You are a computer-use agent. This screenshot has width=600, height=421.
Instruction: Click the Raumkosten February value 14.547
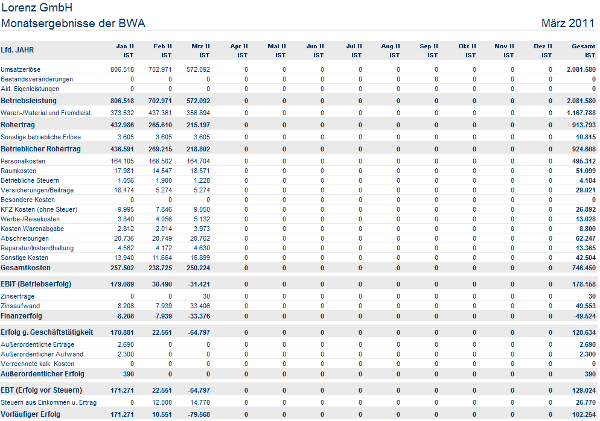[162, 171]
